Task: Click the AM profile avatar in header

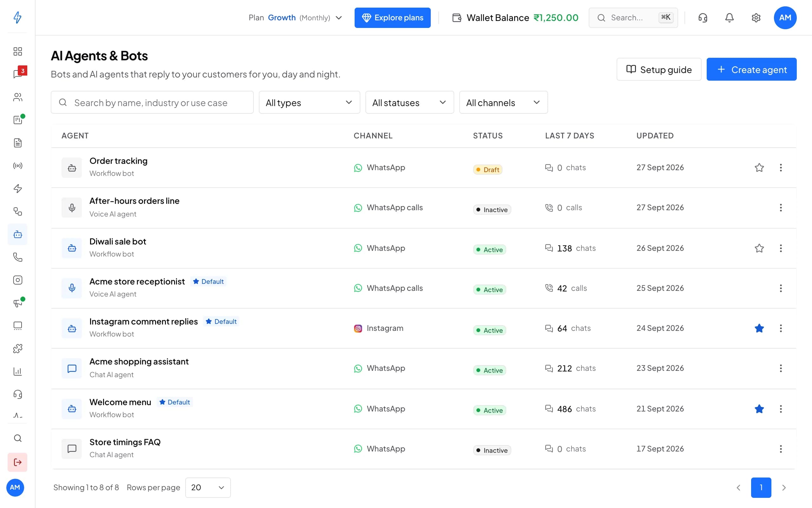Action: pyautogui.click(x=785, y=17)
